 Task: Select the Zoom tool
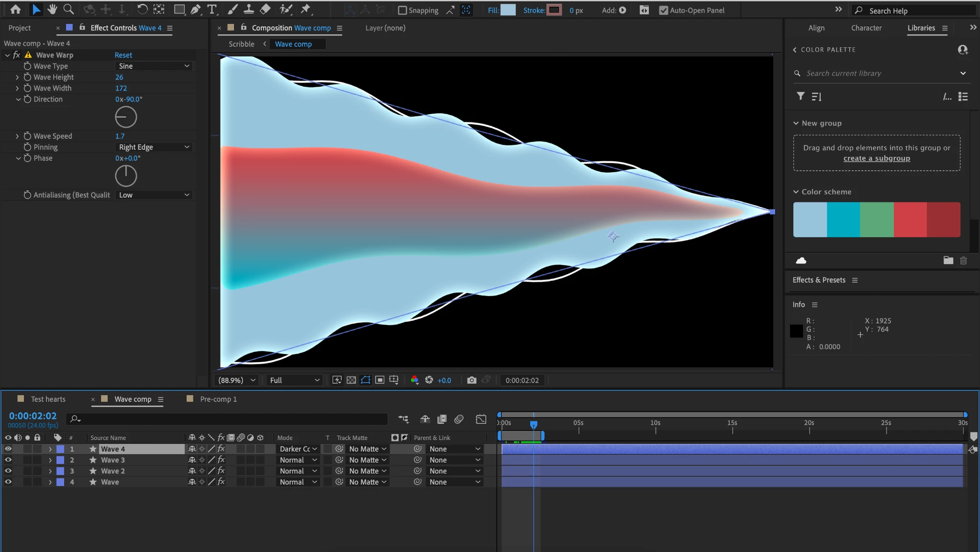68,10
